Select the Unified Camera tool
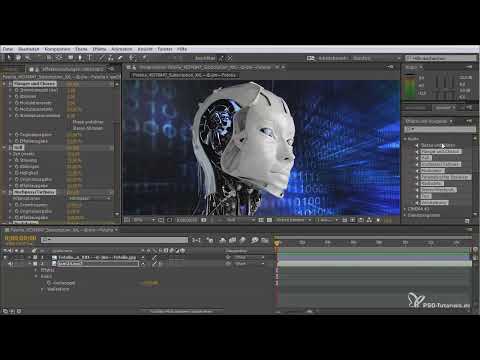The image size is (480, 360). (49, 58)
